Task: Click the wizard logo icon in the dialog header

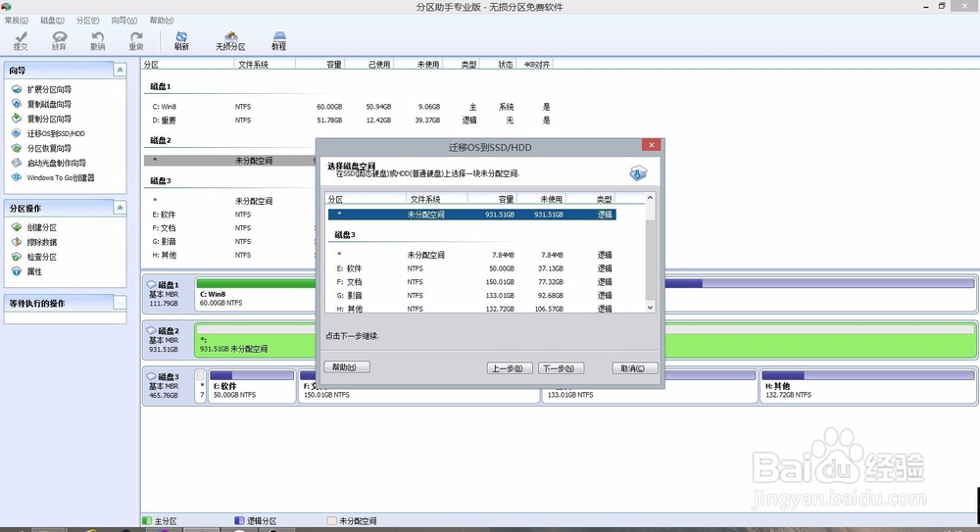Action: [x=638, y=173]
